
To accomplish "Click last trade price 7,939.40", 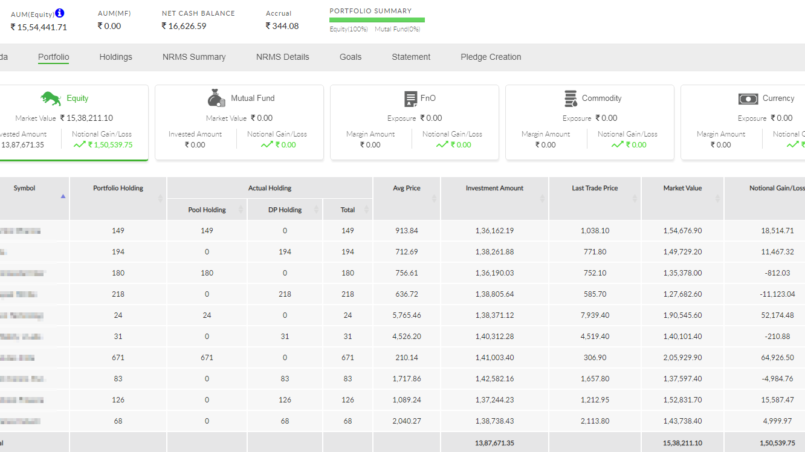I will 595,315.
